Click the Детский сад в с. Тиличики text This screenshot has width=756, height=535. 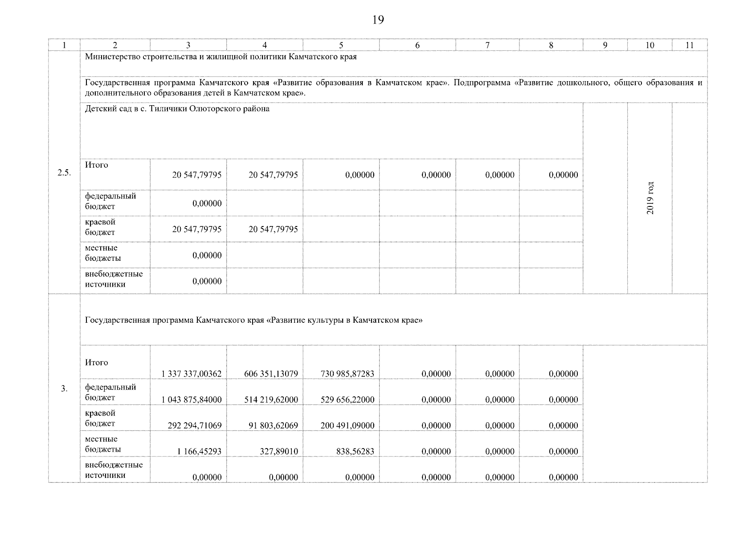point(177,109)
